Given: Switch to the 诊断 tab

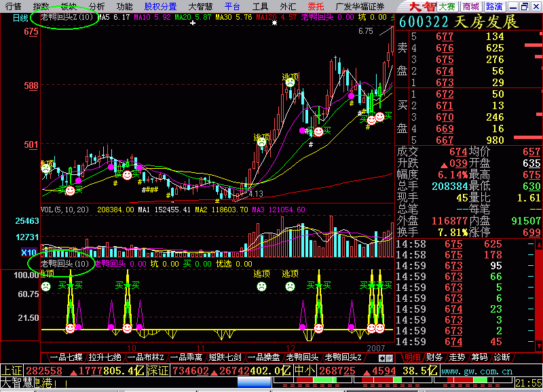Looking at the screenshot, I should [502, 357].
